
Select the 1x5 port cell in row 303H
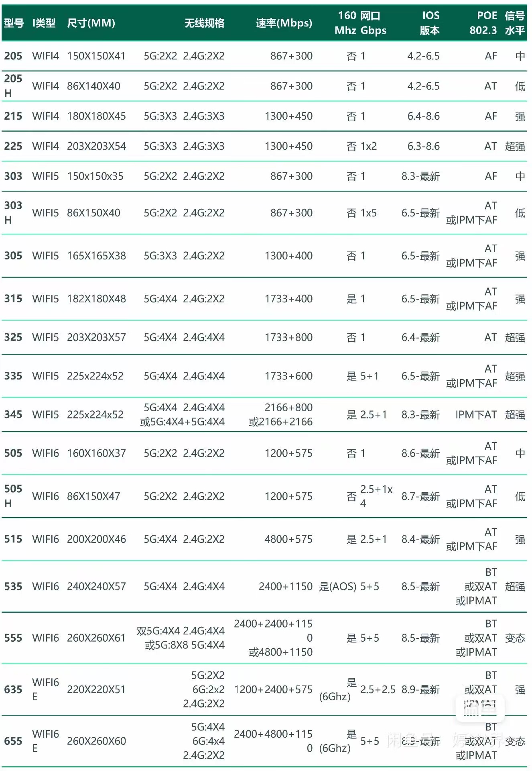tap(368, 213)
